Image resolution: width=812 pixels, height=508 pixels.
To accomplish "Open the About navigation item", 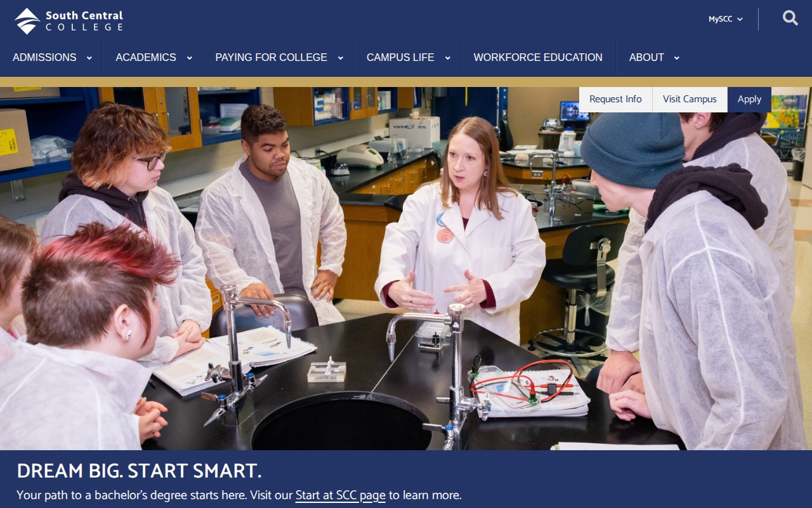I will (646, 57).
